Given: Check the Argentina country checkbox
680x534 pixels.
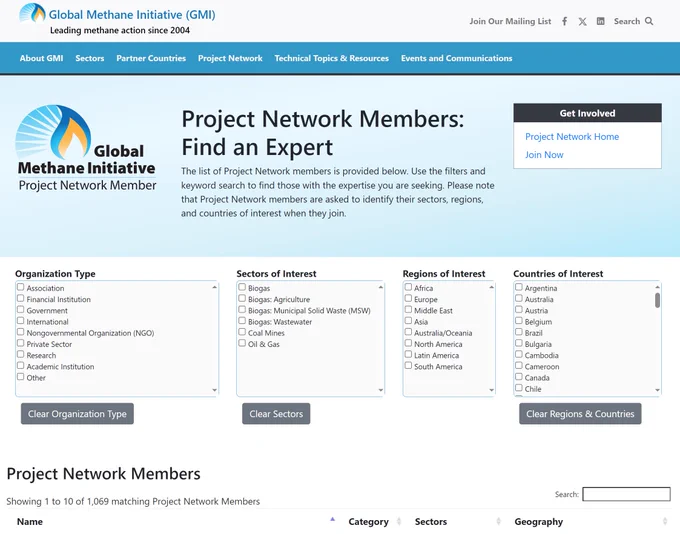Looking at the screenshot, I should 519,287.
